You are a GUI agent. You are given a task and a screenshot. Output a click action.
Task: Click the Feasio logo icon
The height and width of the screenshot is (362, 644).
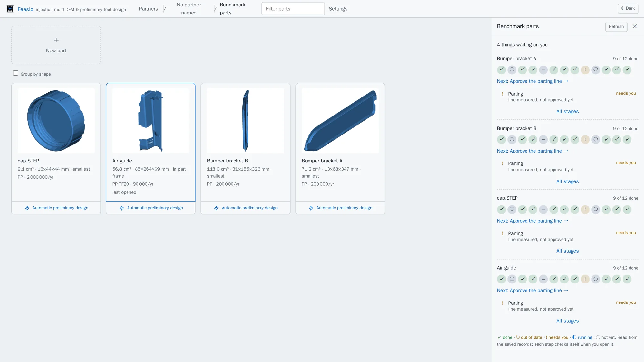10,9
